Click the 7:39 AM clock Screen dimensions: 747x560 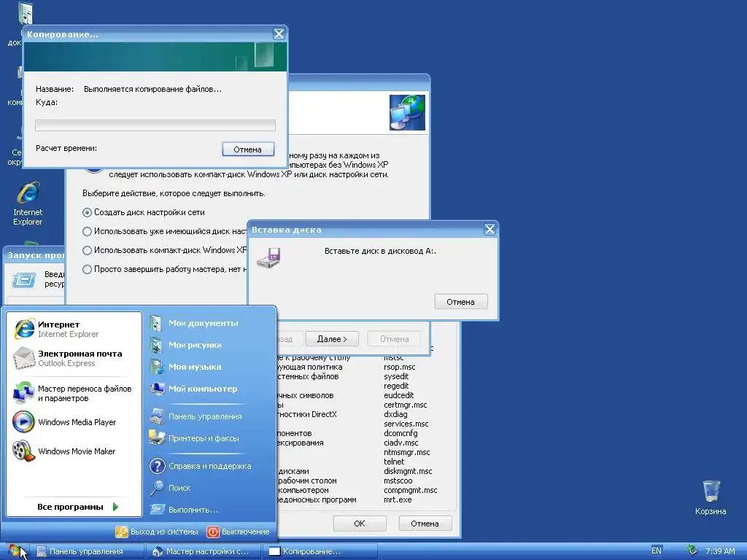tap(720, 551)
